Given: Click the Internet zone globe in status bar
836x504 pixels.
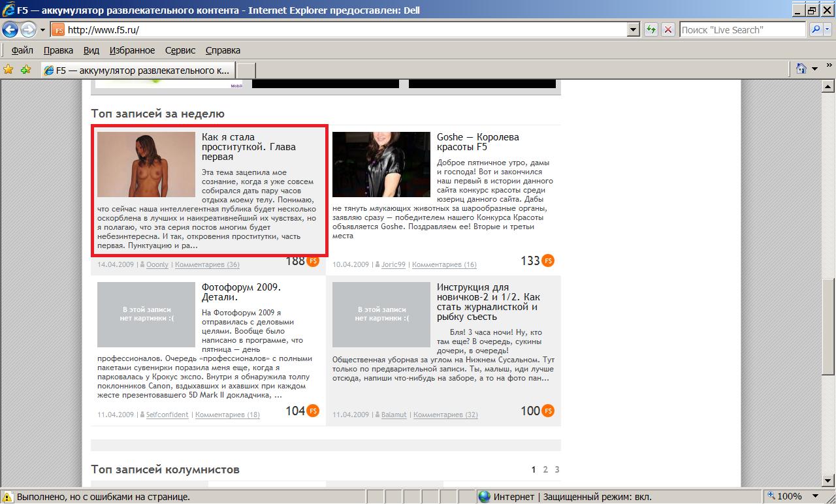Looking at the screenshot, I should (484, 496).
